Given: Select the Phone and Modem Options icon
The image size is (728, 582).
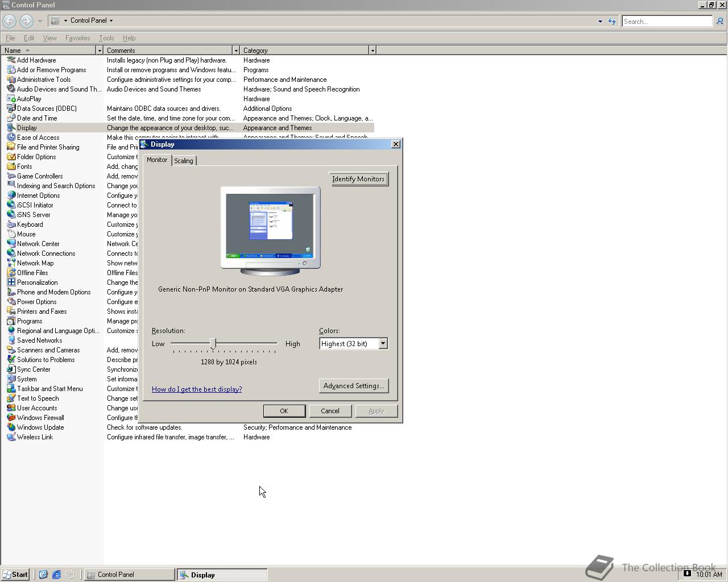Looking at the screenshot, I should pyautogui.click(x=11, y=292).
